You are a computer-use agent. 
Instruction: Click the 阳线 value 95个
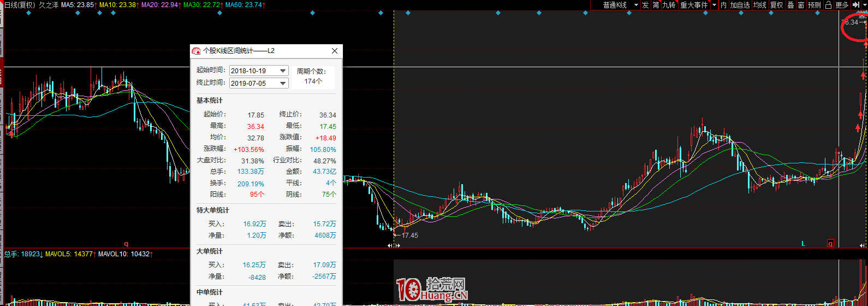click(x=257, y=195)
